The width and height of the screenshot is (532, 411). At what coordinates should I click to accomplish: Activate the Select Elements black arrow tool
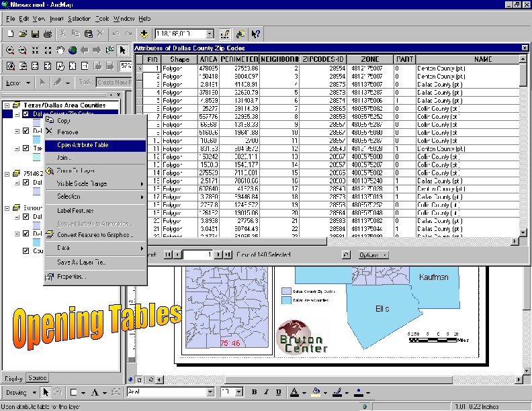tap(122, 50)
